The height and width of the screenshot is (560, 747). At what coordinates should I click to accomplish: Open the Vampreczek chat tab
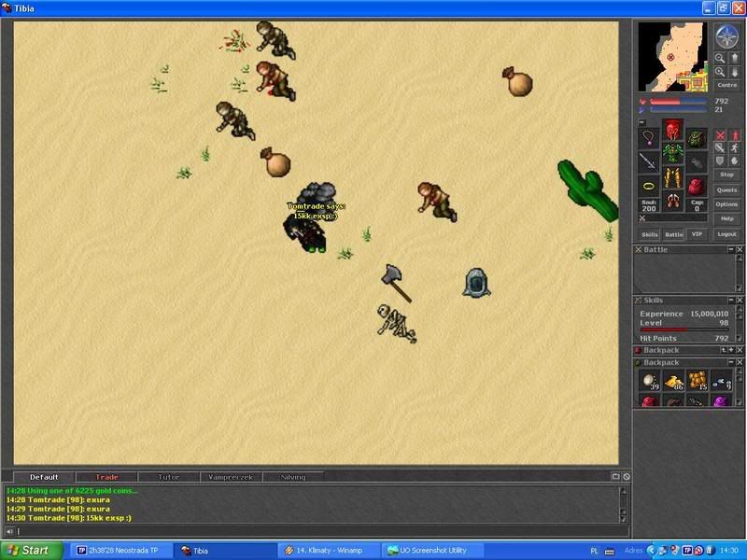[x=231, y=477]
